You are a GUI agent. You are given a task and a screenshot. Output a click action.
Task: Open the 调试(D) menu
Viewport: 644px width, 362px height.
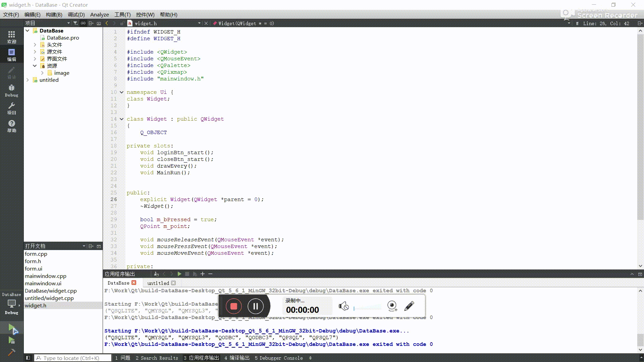(x=76, y=14)
